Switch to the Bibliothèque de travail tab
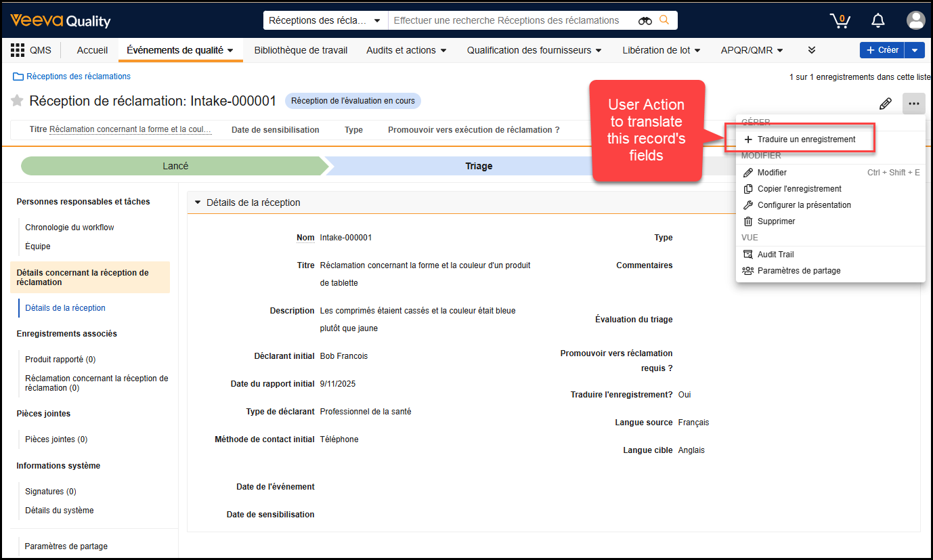Image resolution: width=933 pixels, height=560 pixels. point(301,50)
